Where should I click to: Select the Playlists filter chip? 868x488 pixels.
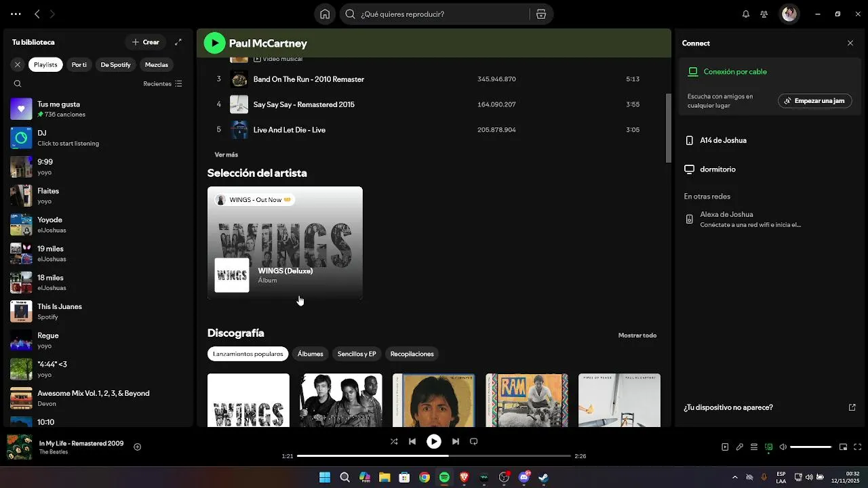click(x=45, y=65)
